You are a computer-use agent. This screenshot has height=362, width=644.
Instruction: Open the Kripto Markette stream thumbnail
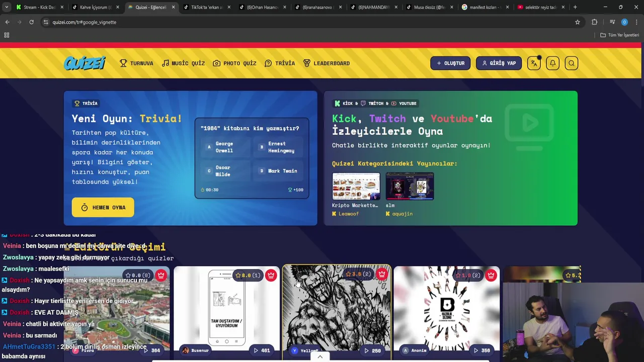click(356, 186)
